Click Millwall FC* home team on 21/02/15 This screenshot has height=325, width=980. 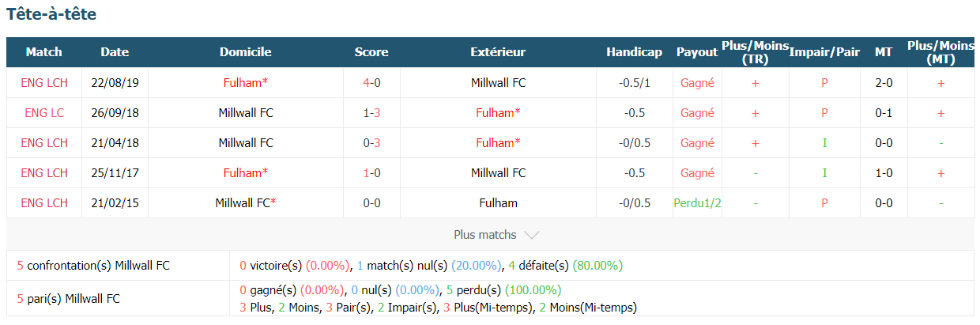click(246, 202)
